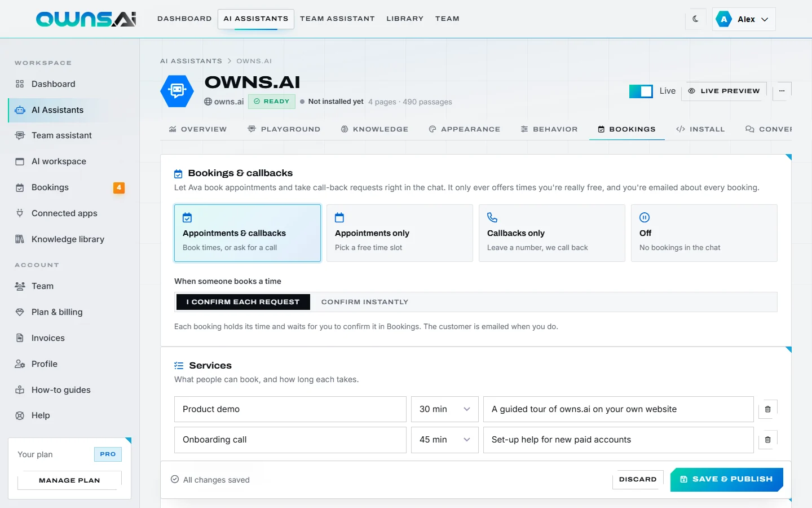The height and width of the screenshot is (508, 812).
Task: Select Appointments only mode
Action: (x=400, y=233)
